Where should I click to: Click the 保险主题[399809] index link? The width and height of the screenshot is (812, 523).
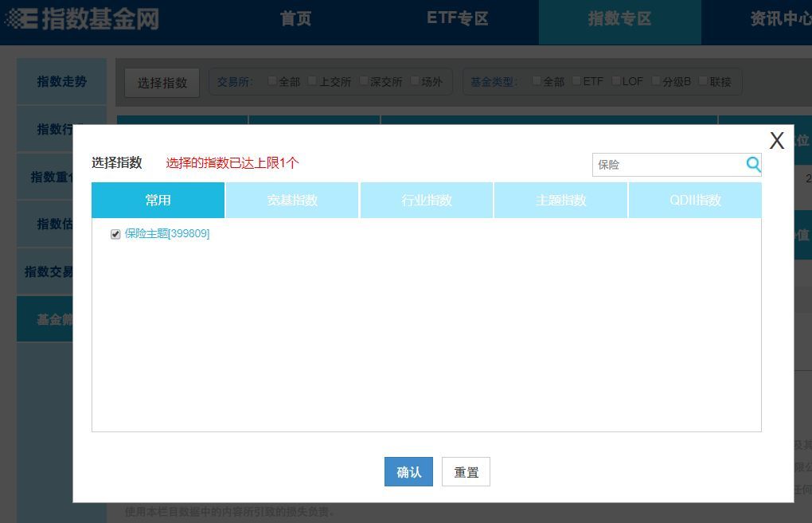(x=166, y=233)
